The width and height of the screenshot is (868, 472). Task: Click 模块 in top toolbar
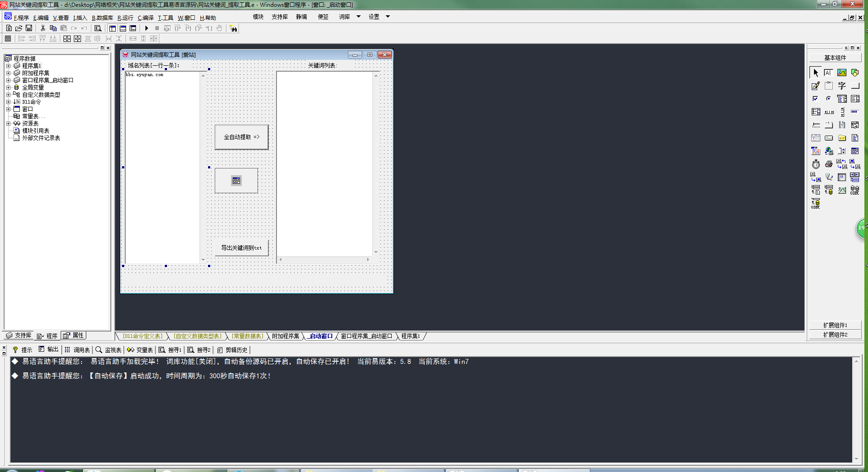[258, 17]
